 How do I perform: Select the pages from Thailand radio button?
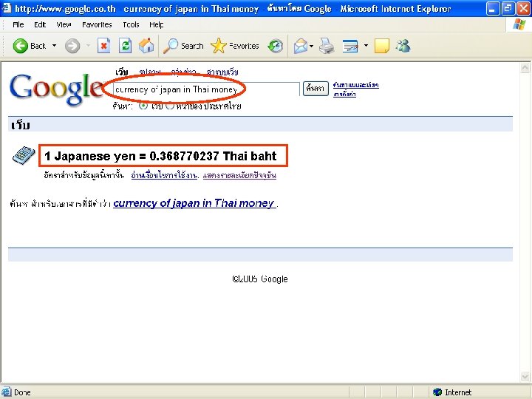pos(170,106)
